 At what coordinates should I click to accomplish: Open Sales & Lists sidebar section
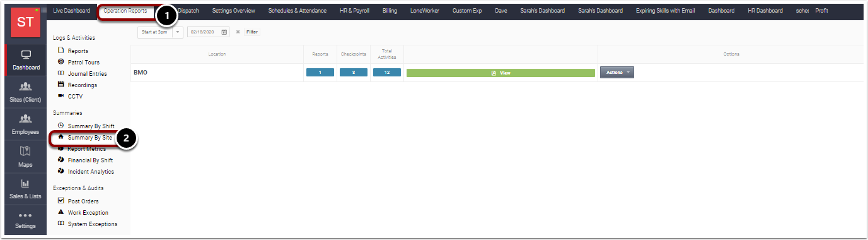26,189
